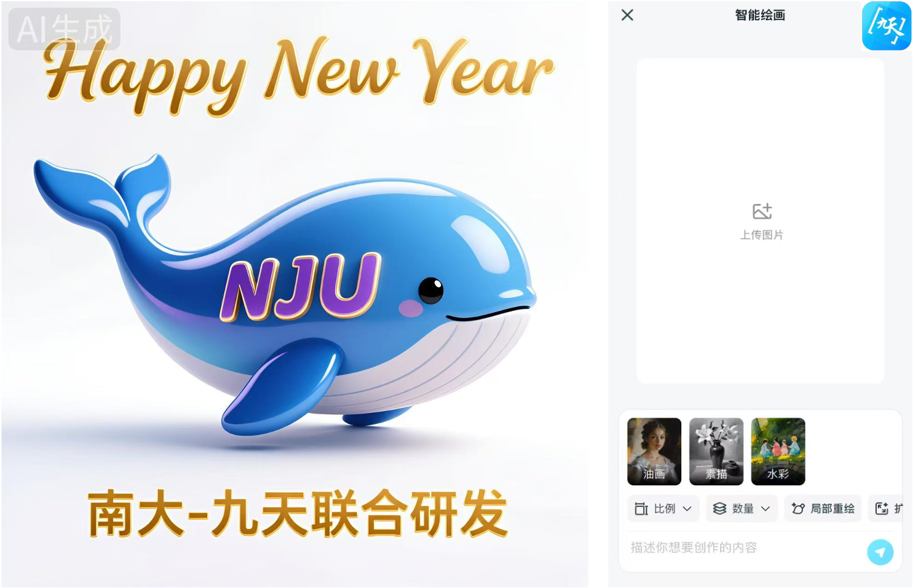Click the aspect ratio icon beside 比例
The width and height of the screenshot is (913, 588).
coord(641,509)
